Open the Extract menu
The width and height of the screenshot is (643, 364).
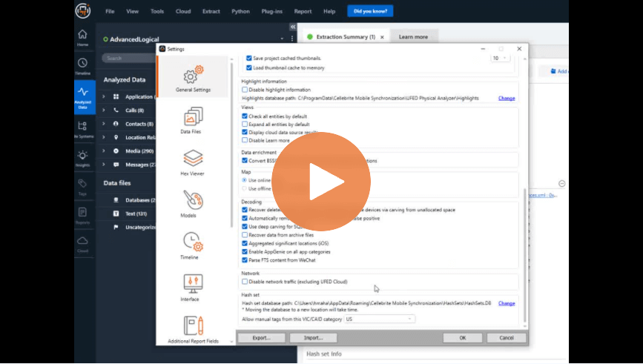211,11
